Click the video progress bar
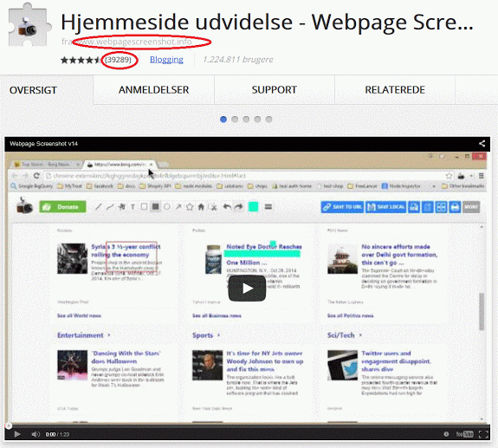Image resolution: width=498 pixels, height=448 pixels. (247, 425)
